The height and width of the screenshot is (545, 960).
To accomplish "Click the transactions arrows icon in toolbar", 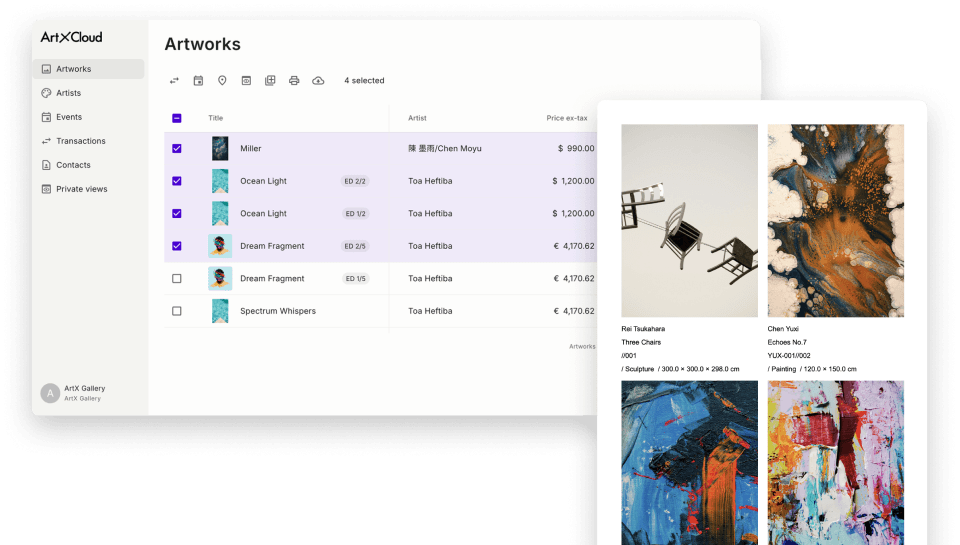I will (174, 80).
